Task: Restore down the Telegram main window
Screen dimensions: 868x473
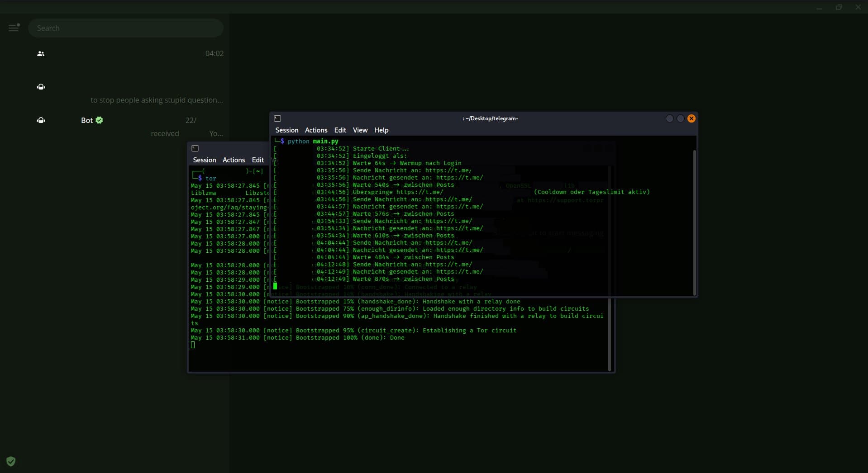Action: [x=839, y=7]
